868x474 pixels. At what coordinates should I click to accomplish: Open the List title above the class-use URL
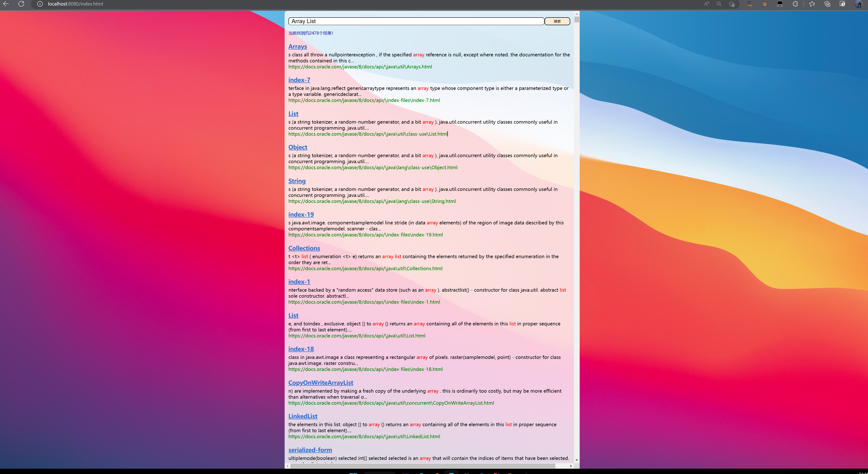coord(293,113)
